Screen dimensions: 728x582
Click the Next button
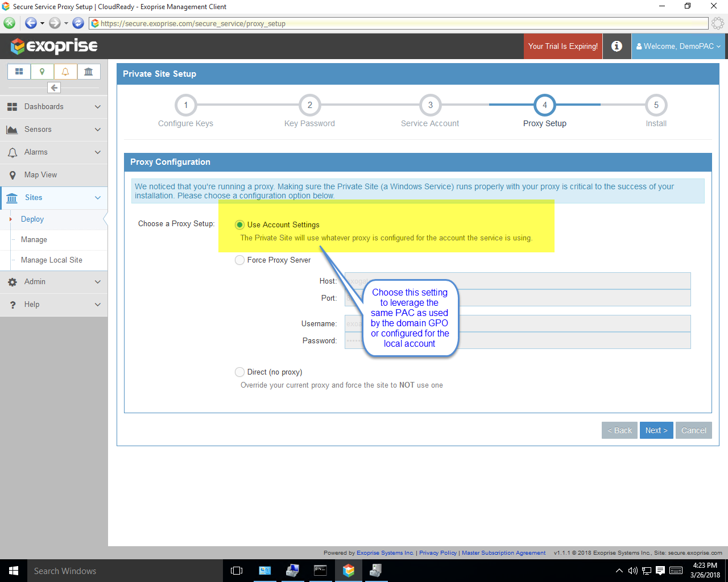[x=656, y=430]
